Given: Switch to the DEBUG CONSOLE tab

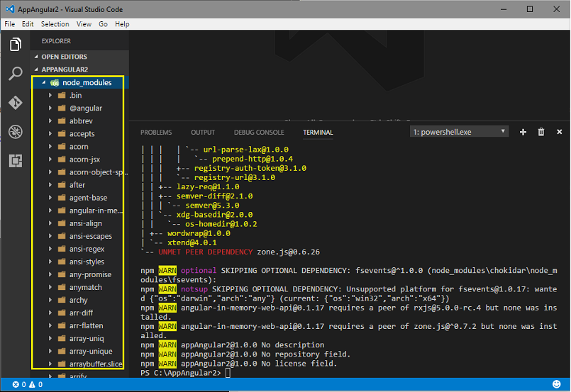Looking at the screenshot, I should click(x=259, y=133).
